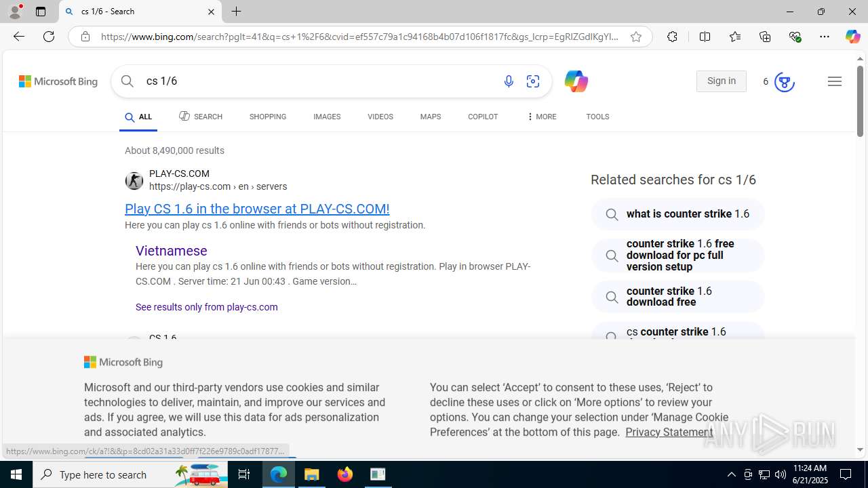Open the notification center icon
Image resolution: width=868 pixels, height=488 pixels.
coord(846,474)
